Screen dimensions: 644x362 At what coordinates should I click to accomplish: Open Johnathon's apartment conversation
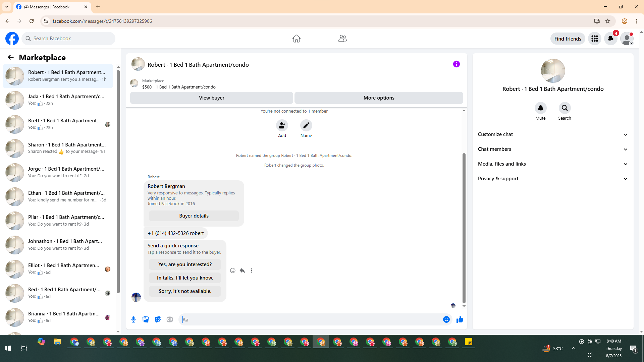click(x=58, y=245)
